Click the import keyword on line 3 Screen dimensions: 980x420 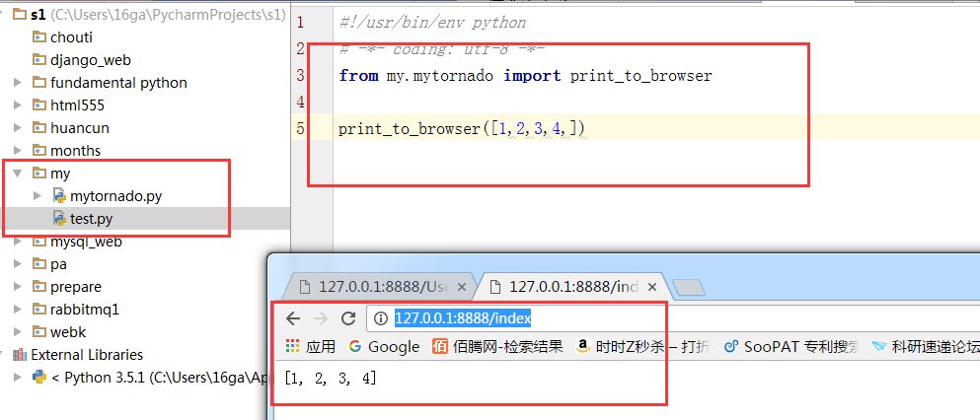532,76
